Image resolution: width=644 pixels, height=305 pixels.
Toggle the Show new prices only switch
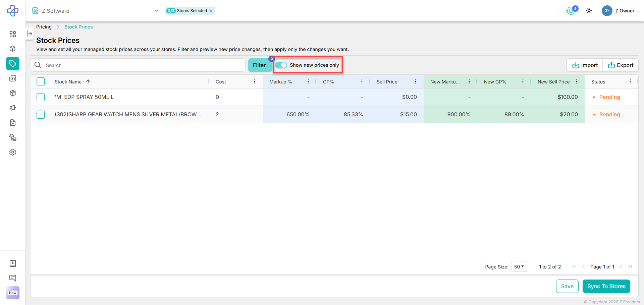[281, 65]
